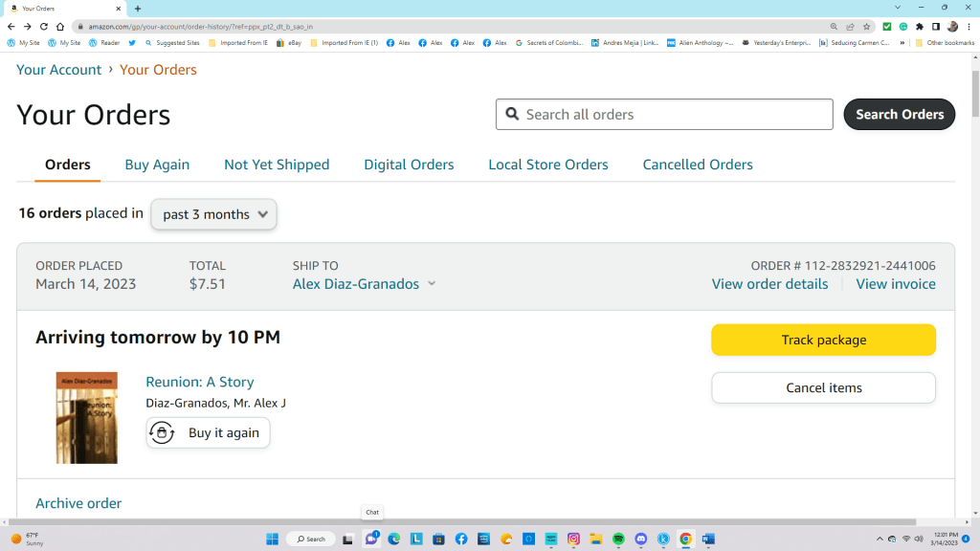Click the Buy it again button
The image size is (980, 551).
[209, 432]
